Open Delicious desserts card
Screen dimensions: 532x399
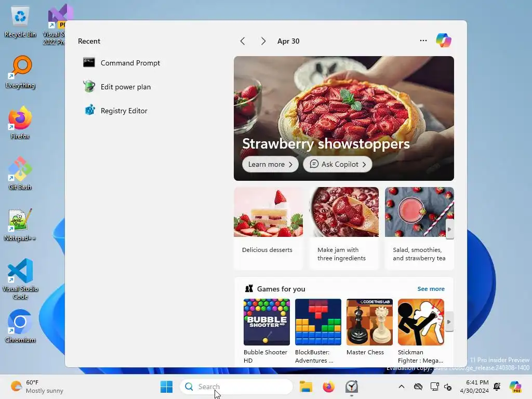[x=269, y=229]
